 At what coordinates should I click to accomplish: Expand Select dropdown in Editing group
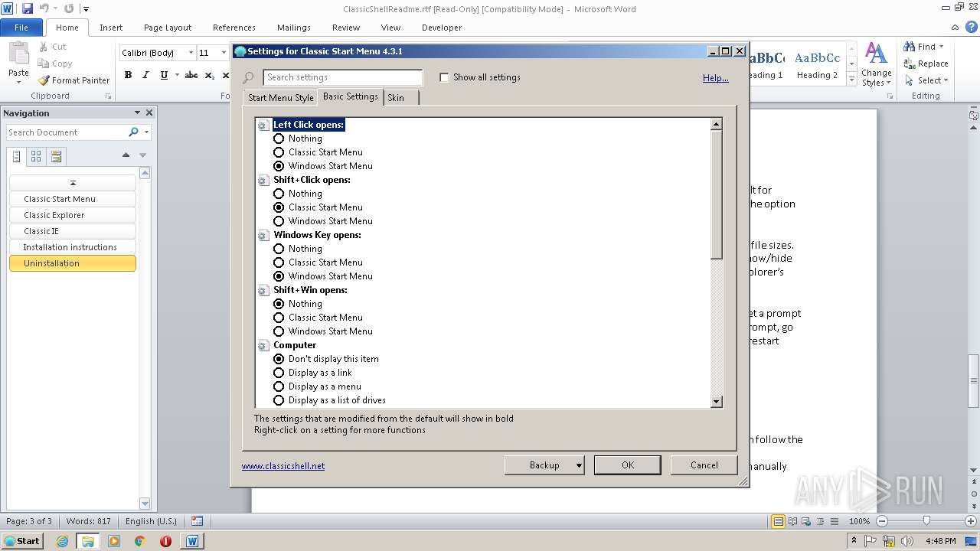click(x=946, y=80)
